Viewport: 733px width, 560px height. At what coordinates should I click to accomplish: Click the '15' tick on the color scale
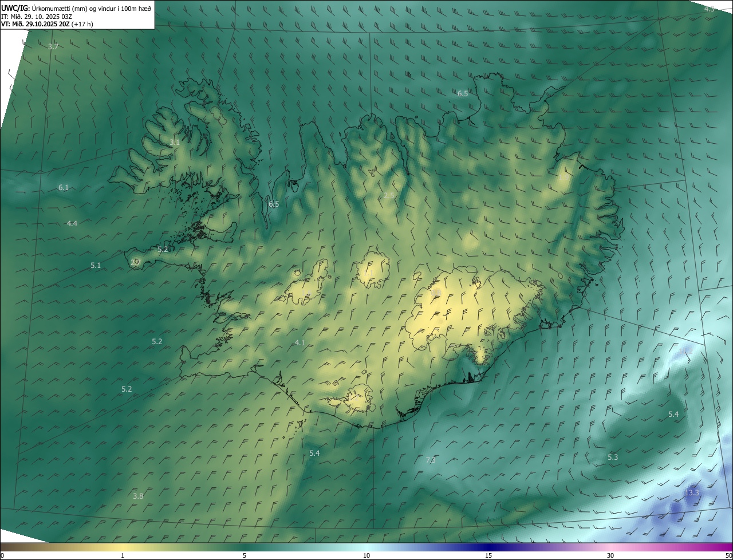click(x=488, y=555)
